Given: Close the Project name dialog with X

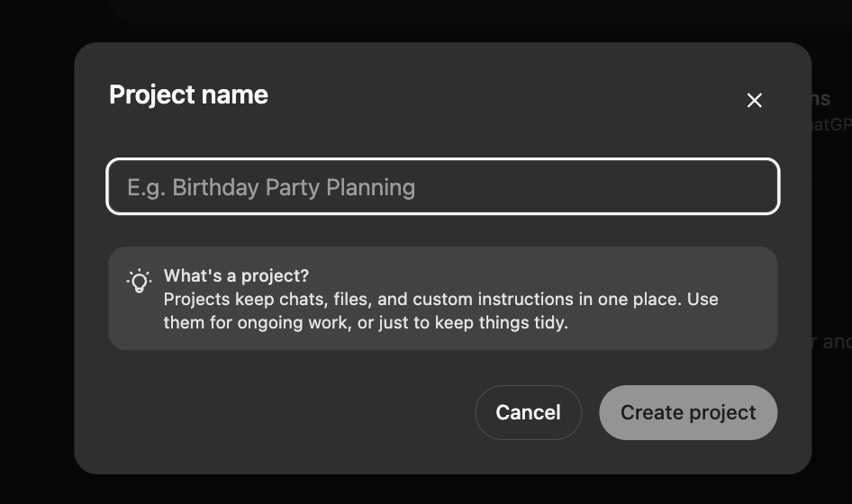Looking at the screenshot, I should pyautogui.click(x=755, y=101).
